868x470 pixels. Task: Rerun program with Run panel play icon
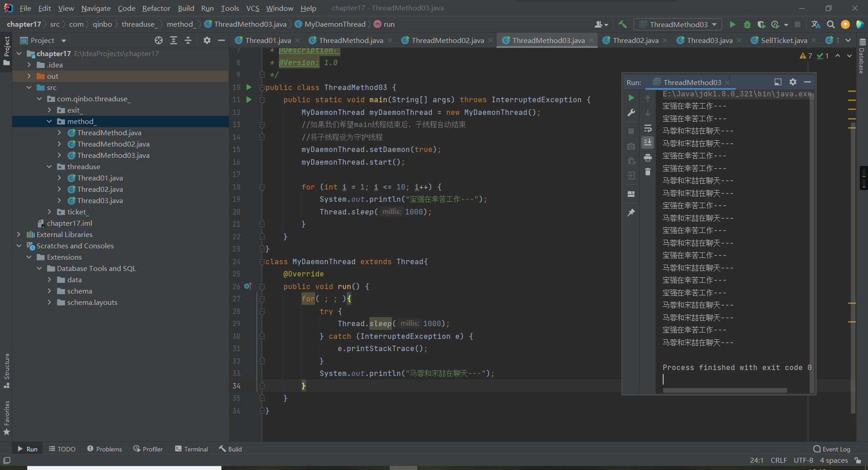[631, 98]
